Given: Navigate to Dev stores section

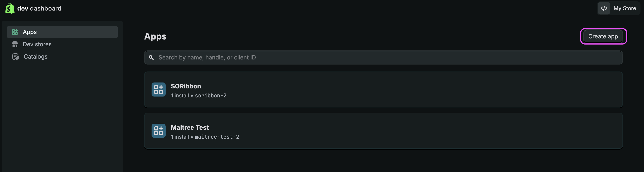Looking at the screenshot, I should 37,44.
